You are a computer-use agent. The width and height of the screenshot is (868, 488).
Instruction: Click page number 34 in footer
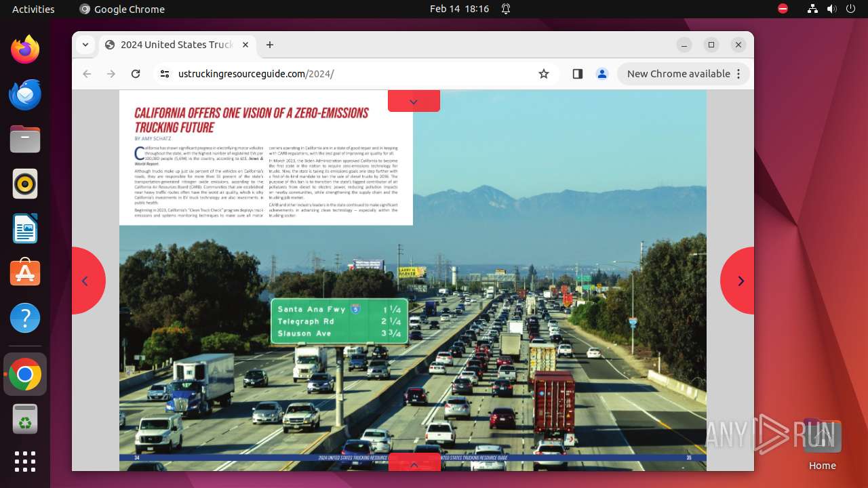(137, 457)
